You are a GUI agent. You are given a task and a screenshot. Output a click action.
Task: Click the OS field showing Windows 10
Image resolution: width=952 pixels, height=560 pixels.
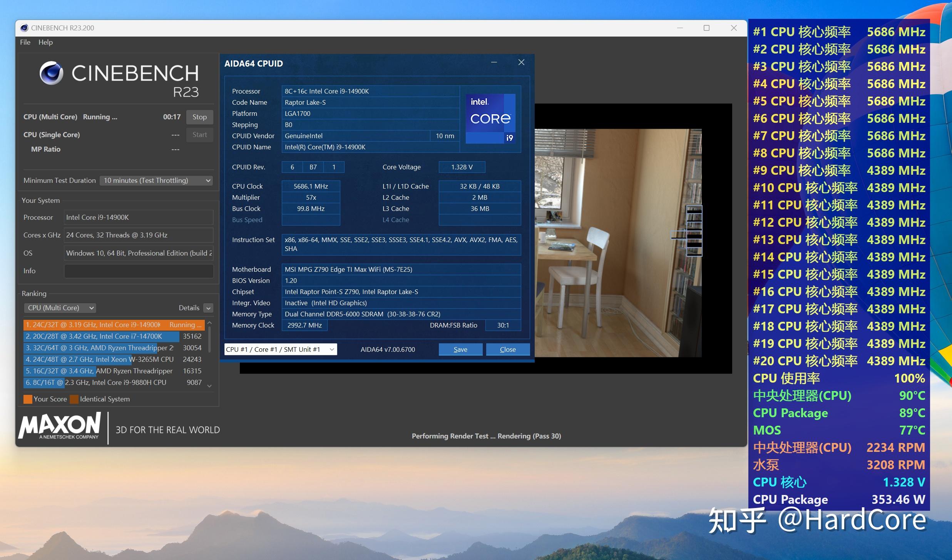pos(139,253)
